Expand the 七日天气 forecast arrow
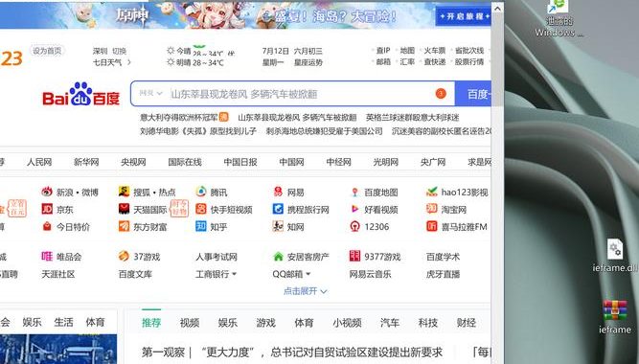The height and width of the screenshot is (364, 639). [128, 62]
